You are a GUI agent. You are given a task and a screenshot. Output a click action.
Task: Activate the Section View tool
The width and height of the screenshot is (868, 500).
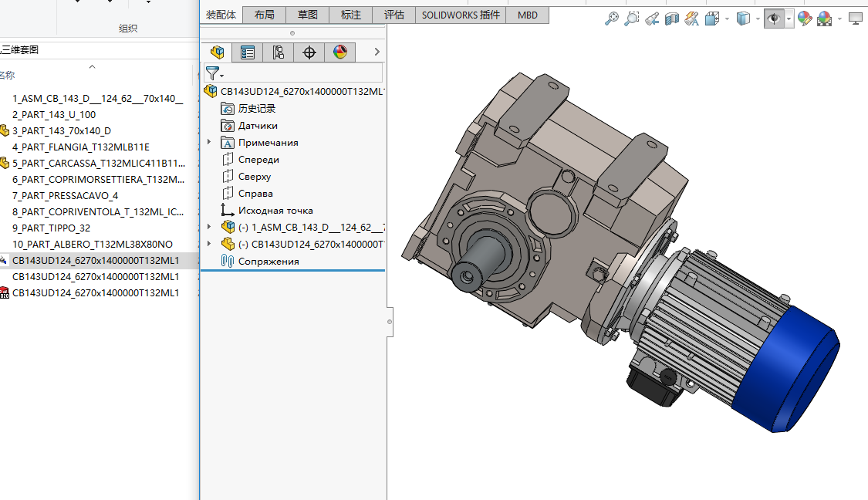[671, 19]
